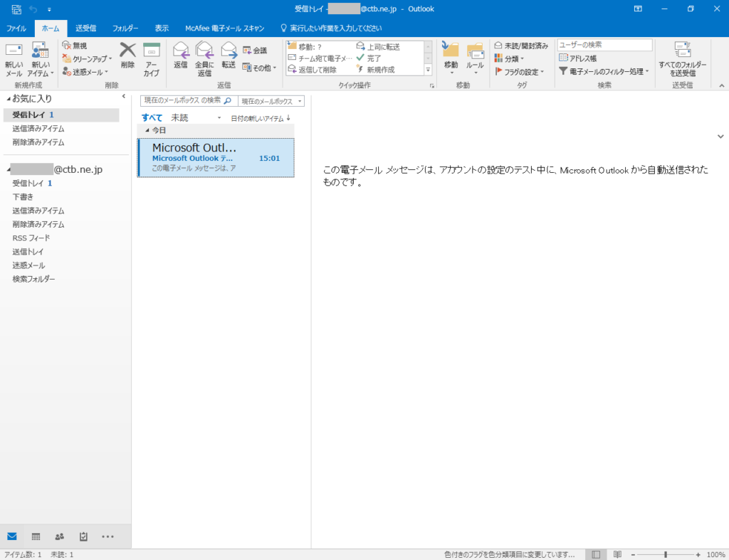Open the クリーンアップ dropdown
729x560 pixels.
point(88,59)
